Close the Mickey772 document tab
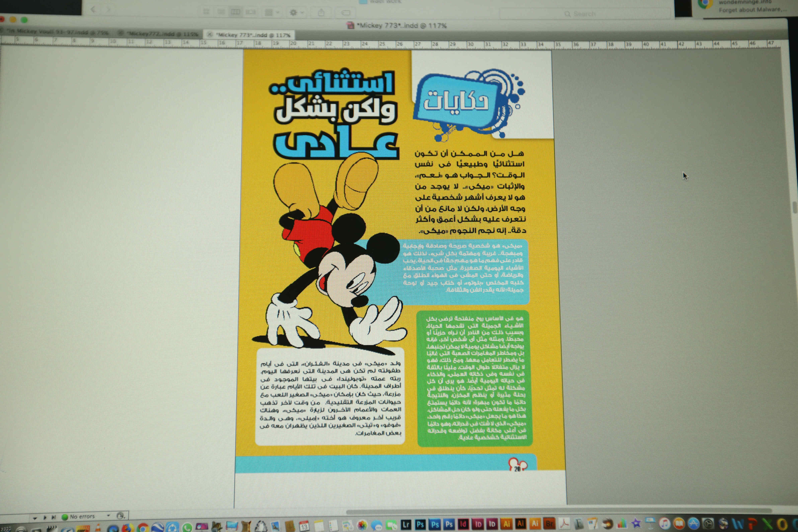 120,33
